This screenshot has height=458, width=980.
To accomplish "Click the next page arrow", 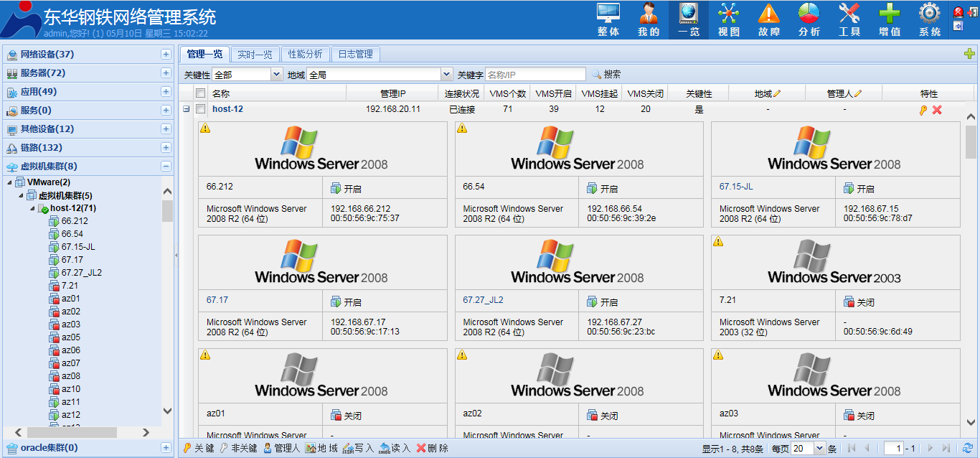I will [x=930, y=448].
